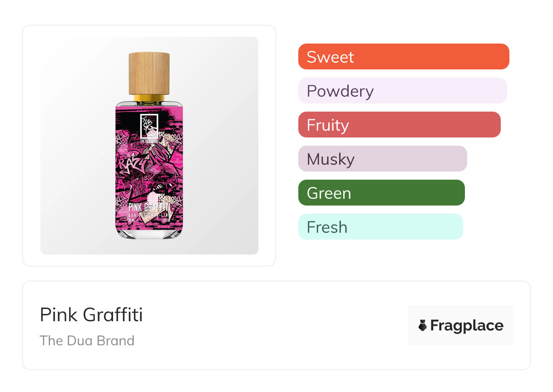Select the Powdery accord bar
The width and height of the screenshot is (553, 392).
tap(402, 91)
